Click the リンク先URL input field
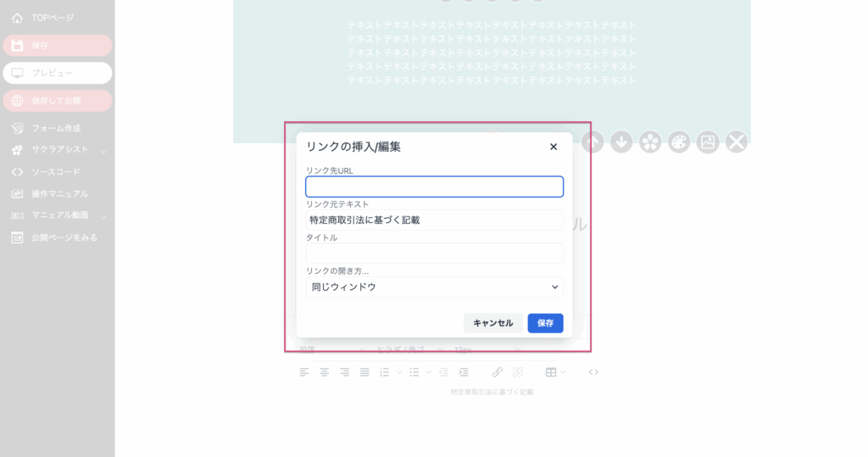This screenshot has width=868, height=457. coord(435,187)
